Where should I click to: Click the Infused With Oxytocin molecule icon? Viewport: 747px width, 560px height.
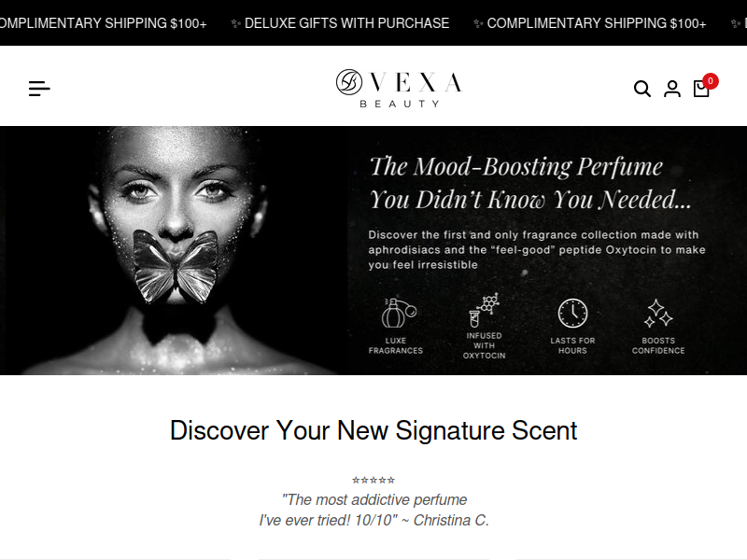click(484, 310)
